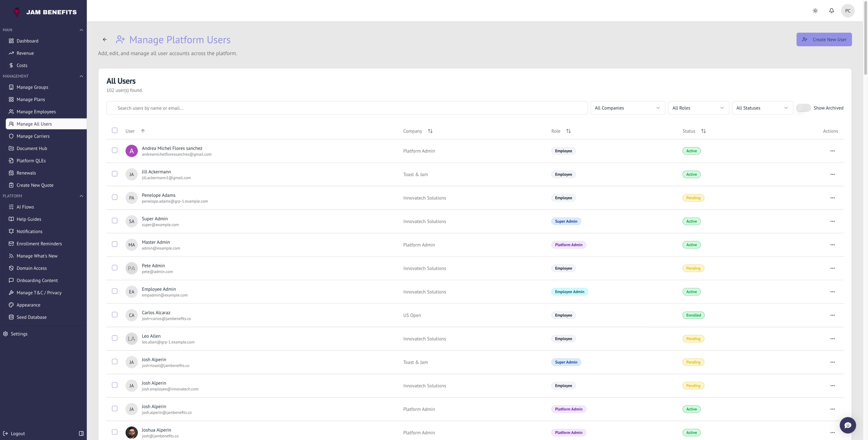Image resolution: width=868 pixels, height=440 pixels.
Task: Open actions menu for Jill Ackermann
Action: click(x=832, y=175)
